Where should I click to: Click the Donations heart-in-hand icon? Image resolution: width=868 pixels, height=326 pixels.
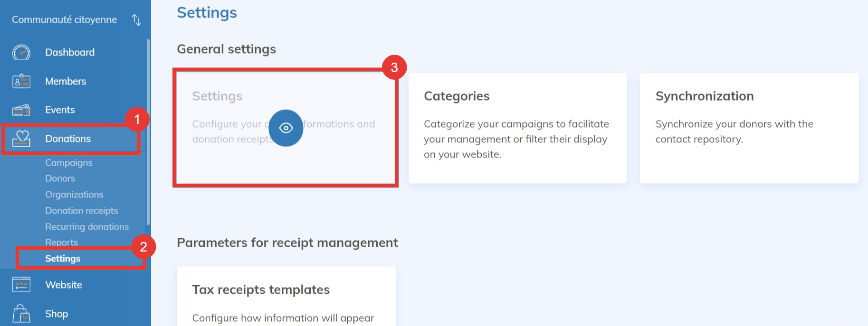tap(21, 139)
